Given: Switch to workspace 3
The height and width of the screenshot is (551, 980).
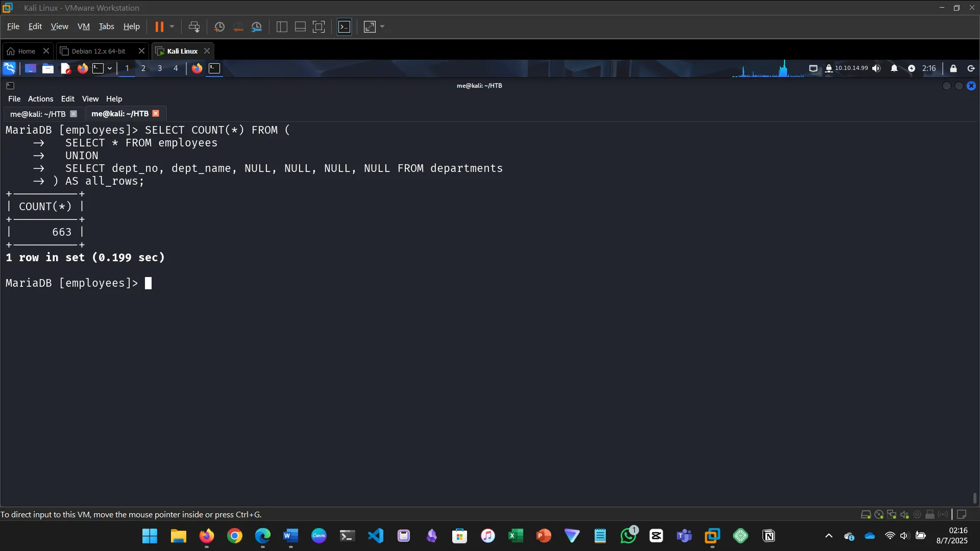Looking at the screenshot, I should [x=160, y=68].
